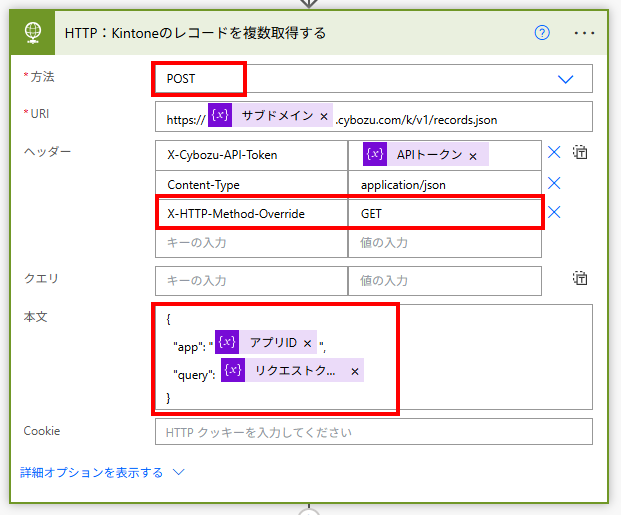Viewport: 621px width, 515px height.
Task: Click empty header キーの入力 field
Action: point(251,243)
